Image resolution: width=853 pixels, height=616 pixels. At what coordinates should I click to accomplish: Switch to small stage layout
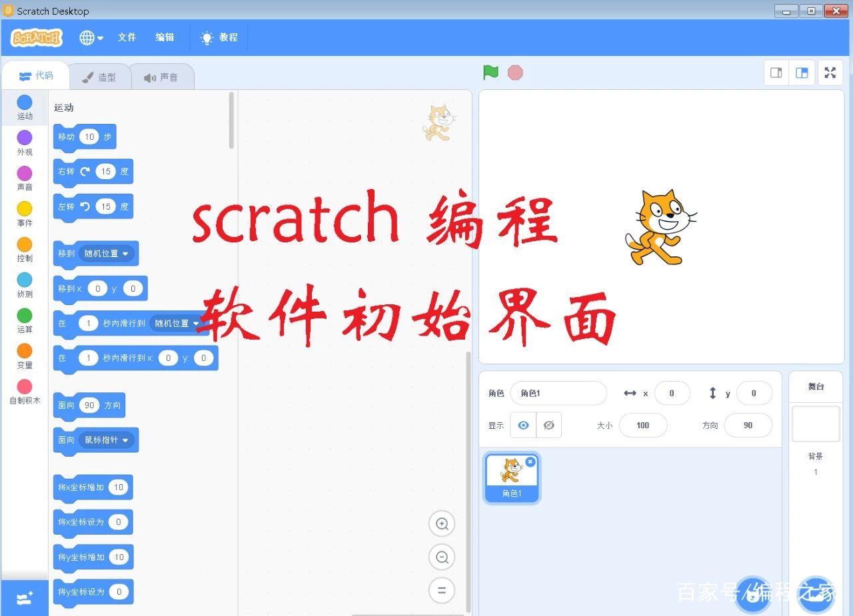click(776, 73)
